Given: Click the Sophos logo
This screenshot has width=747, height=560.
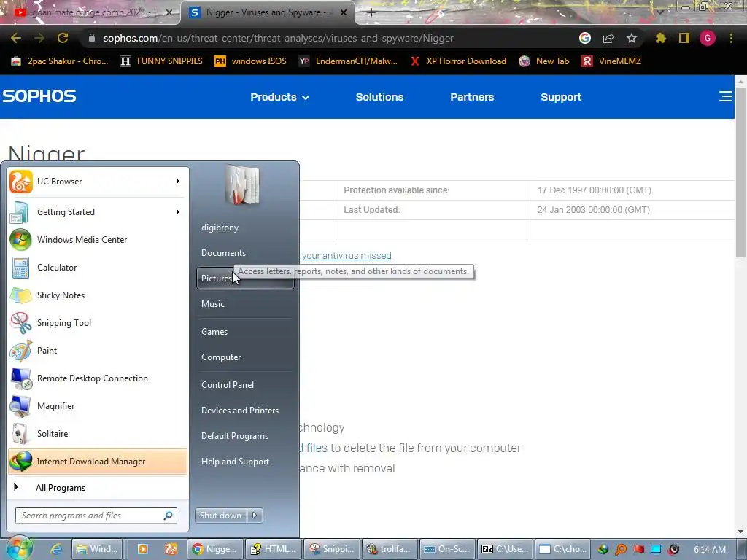Looking at the screenshot, I should [x=39, y=96].
